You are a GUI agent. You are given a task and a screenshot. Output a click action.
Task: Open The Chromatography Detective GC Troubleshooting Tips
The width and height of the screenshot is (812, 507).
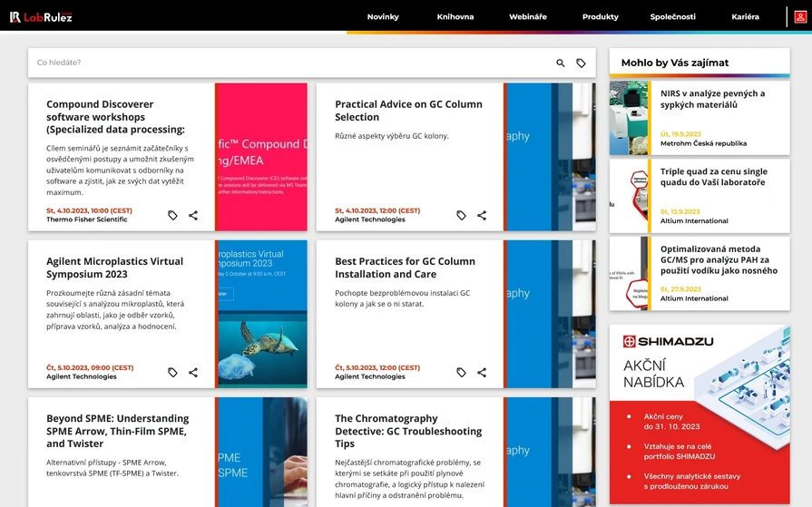[408, 431]
